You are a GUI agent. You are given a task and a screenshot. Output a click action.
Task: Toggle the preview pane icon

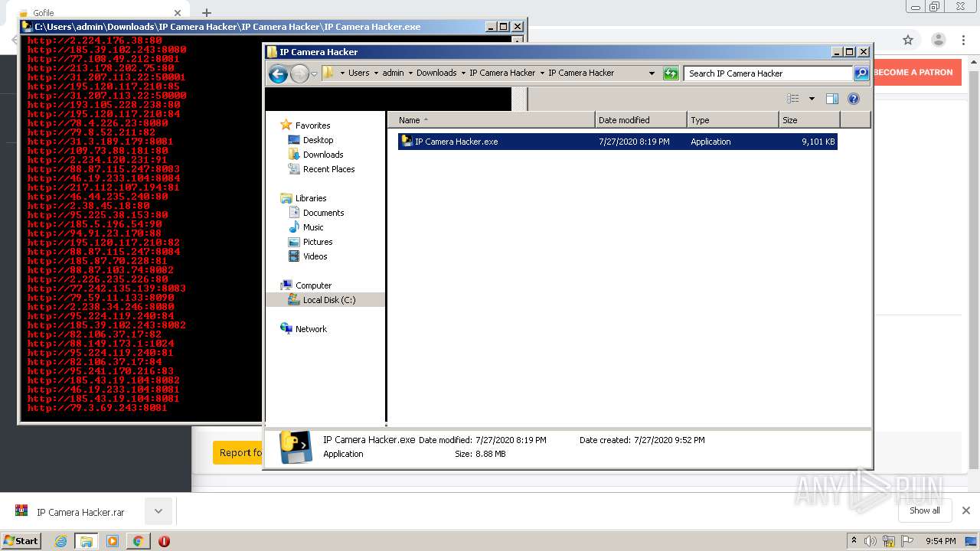(x=832, y=99)
